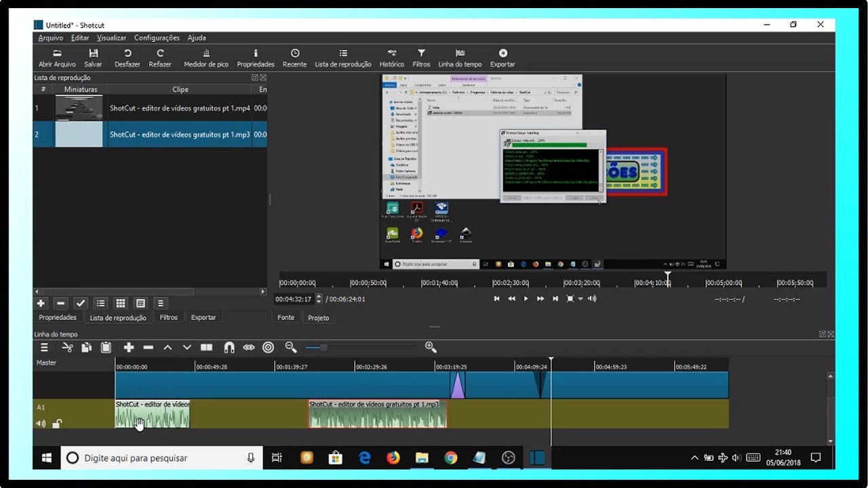This screenshot has width=868, height=488.
Task: Lift clip with timeline up-arrow icon
Action: [167, 347]
